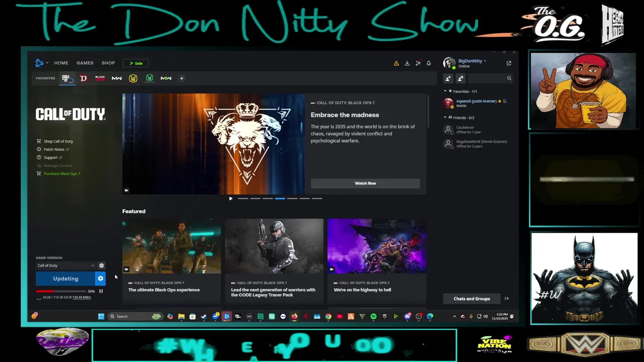The width and height of the screenshot is (644, 362).
Task: Open game settings gear next to Updating
Action: 101,279
